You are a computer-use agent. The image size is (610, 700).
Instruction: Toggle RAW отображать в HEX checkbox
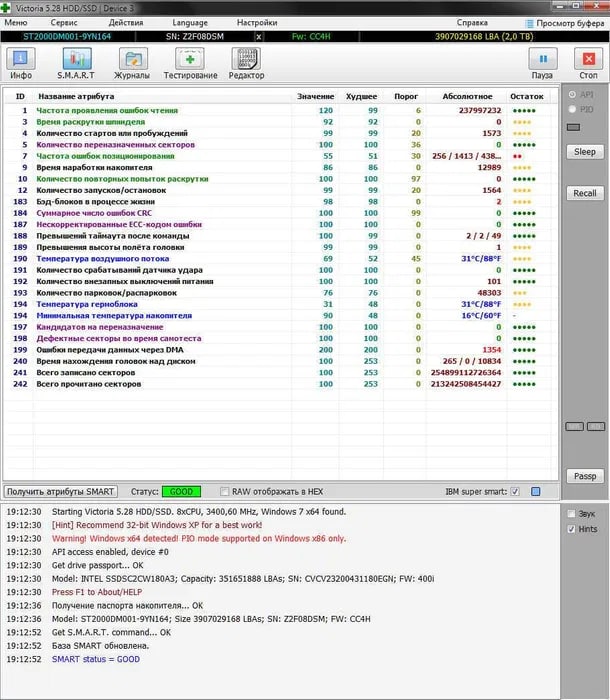tap(224, 492)
